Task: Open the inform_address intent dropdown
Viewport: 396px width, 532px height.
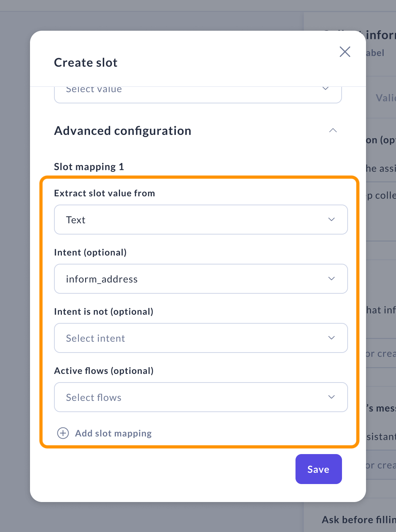Action: coord(201,279)
